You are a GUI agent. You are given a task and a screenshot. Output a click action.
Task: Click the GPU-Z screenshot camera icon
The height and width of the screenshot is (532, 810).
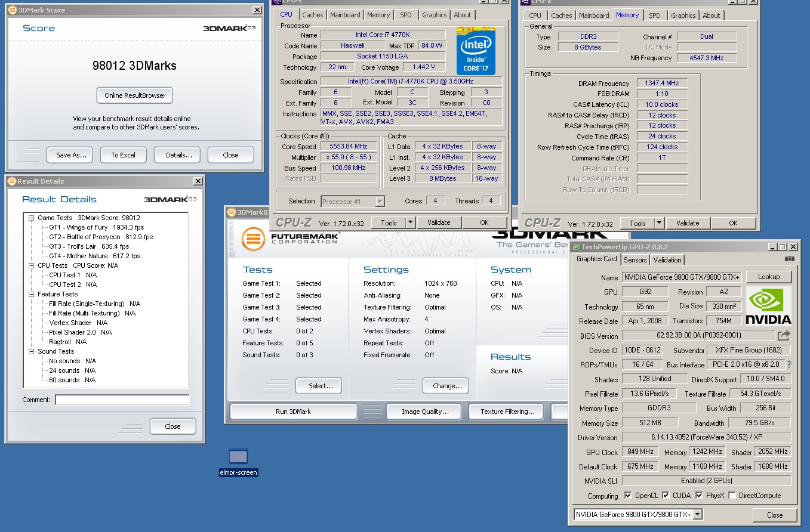(790, 259)
